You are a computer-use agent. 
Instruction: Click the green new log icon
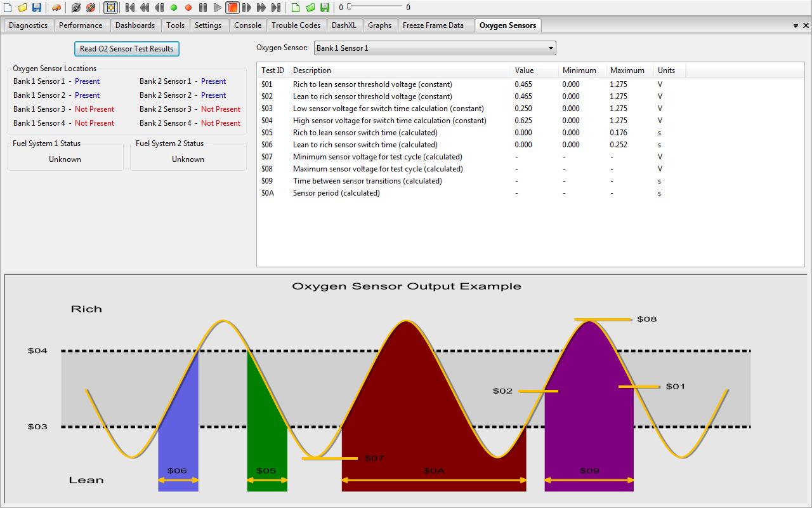click(x=296, y=8)
